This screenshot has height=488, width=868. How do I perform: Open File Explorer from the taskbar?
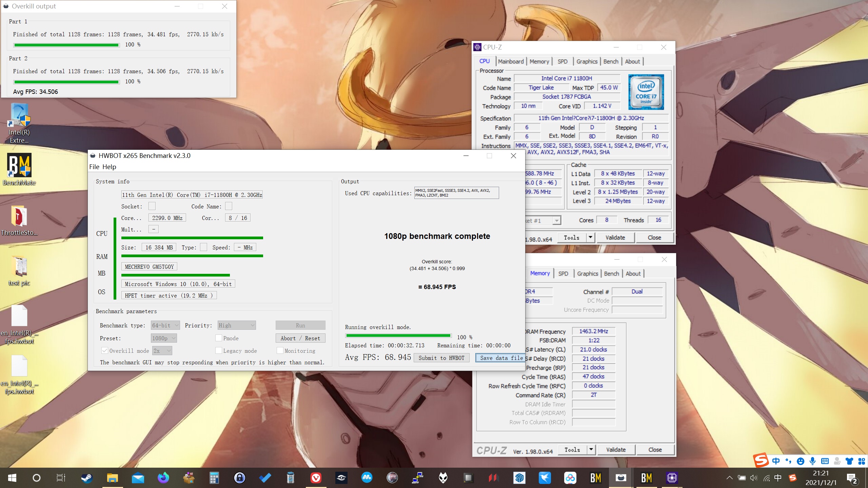(x=112, y=478)
